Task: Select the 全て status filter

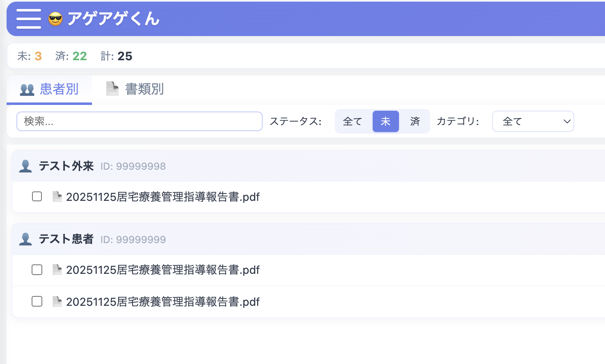Action: click(x=353, y=121)
